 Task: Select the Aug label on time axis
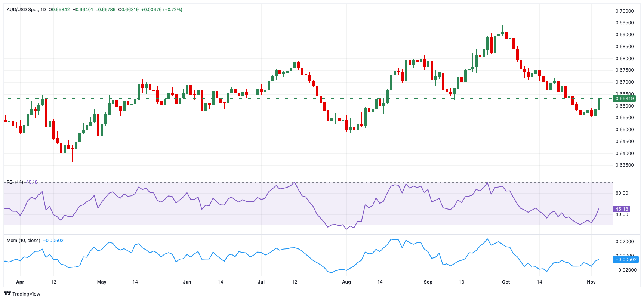pyautogui.click(x=346, y=282)
